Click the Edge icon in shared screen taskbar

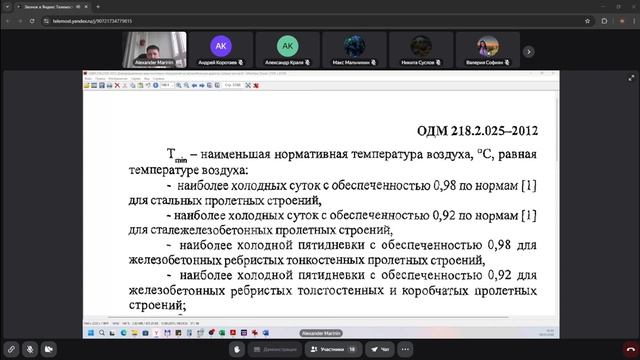click(123, 333)
